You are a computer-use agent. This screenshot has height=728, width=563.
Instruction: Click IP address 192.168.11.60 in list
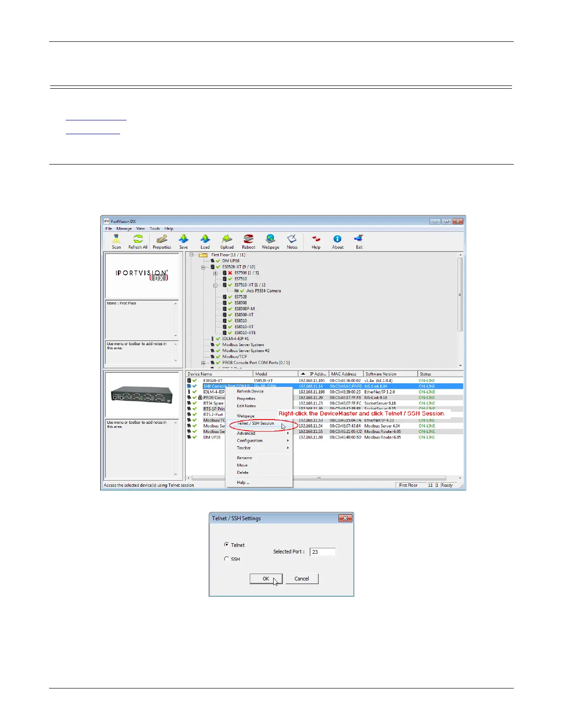(x=310, y=438)
